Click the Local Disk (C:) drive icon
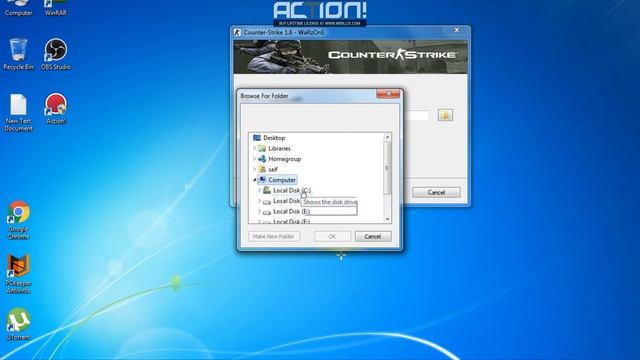This screenshot has width=640, height=360. [267, 190]
